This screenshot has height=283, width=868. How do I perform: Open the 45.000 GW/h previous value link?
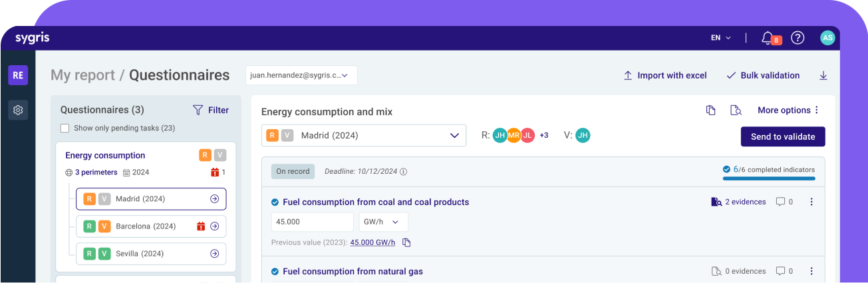(x=372, y=242)
